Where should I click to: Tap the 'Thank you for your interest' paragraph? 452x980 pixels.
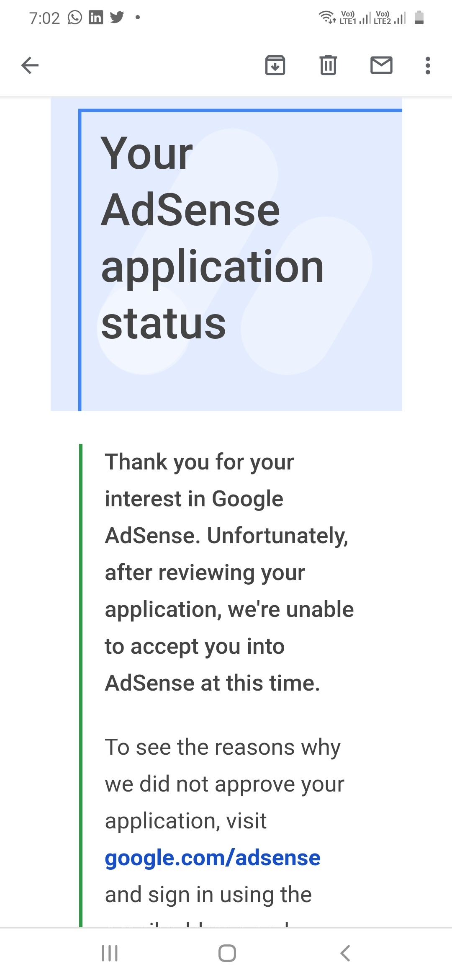coord(229,572)
